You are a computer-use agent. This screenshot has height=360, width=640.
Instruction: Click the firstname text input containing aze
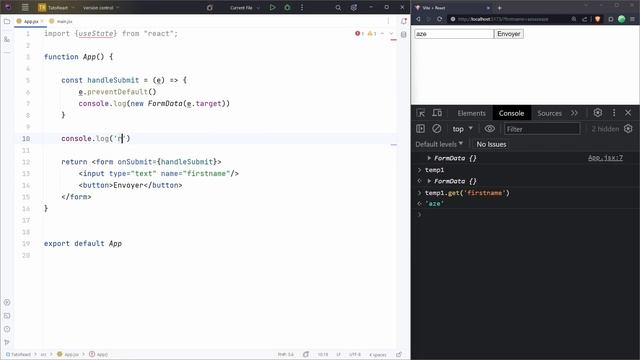(454, 34)
